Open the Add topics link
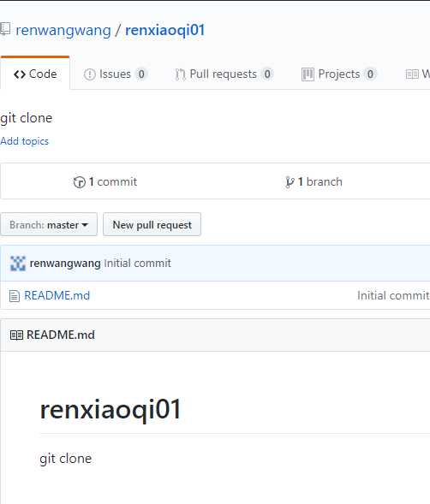 point(25,141)
